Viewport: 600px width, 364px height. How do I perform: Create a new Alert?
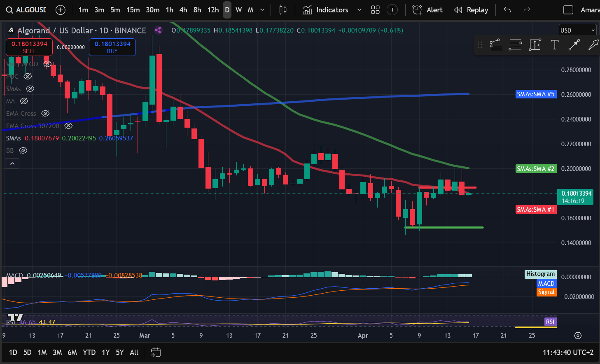[427, 10]
